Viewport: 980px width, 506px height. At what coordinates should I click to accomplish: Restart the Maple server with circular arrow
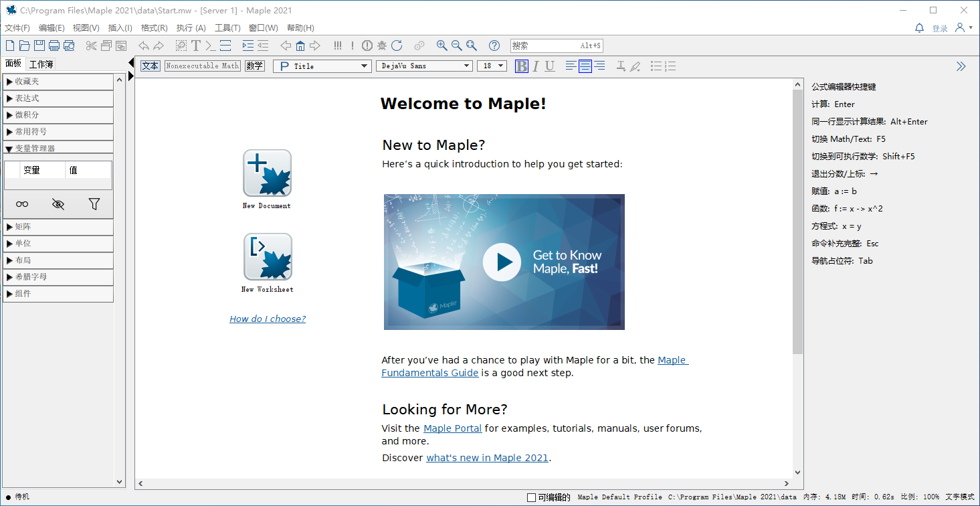[397, 46]
